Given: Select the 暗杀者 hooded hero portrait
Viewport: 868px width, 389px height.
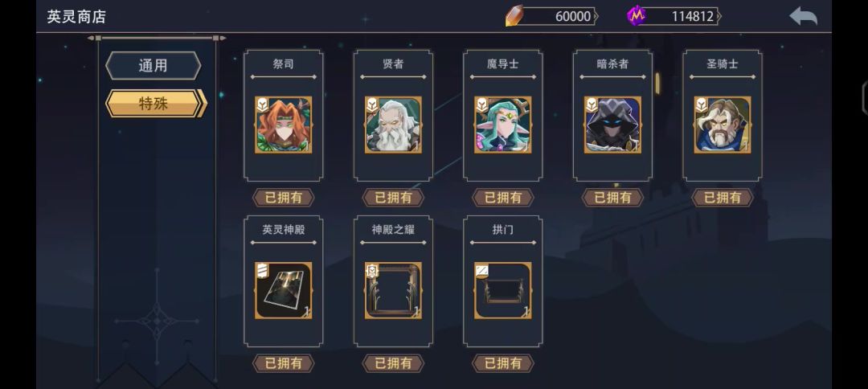Looking at the screenshot, I should point(612,125).
